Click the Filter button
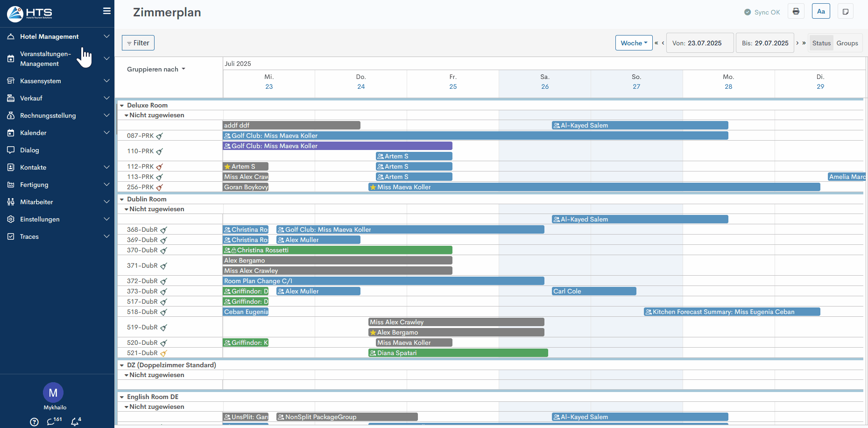Screen dimensions: 868x428 point(138,43)
